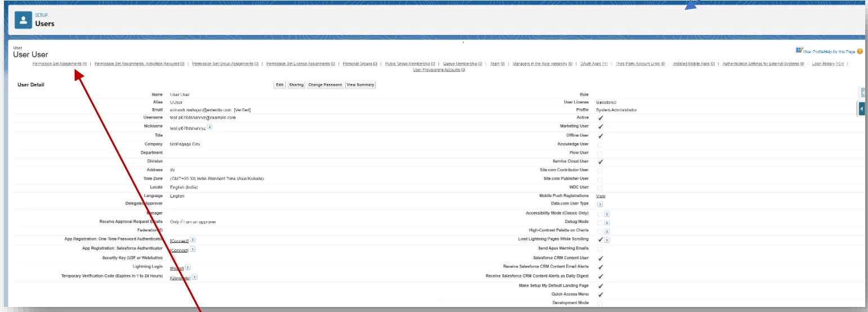Click the View Summary button

click(x=360, y=85)
